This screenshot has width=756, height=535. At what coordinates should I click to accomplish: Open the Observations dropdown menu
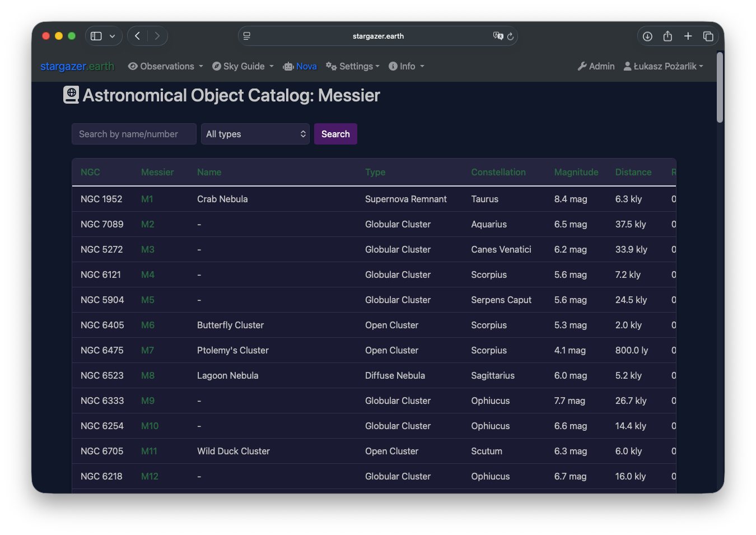tap(166, 66)
